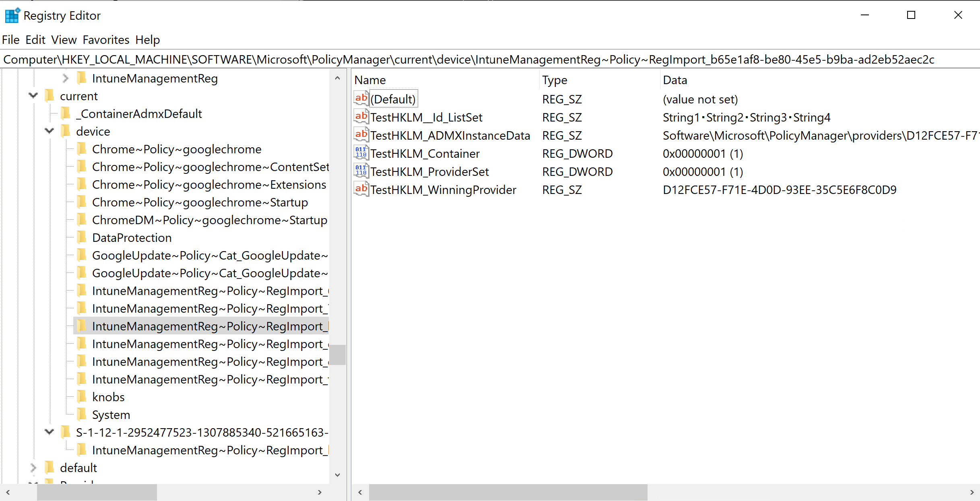The image size is (980, 501).
Task: Select the System key in tree
Action: (x=111, y=414)
